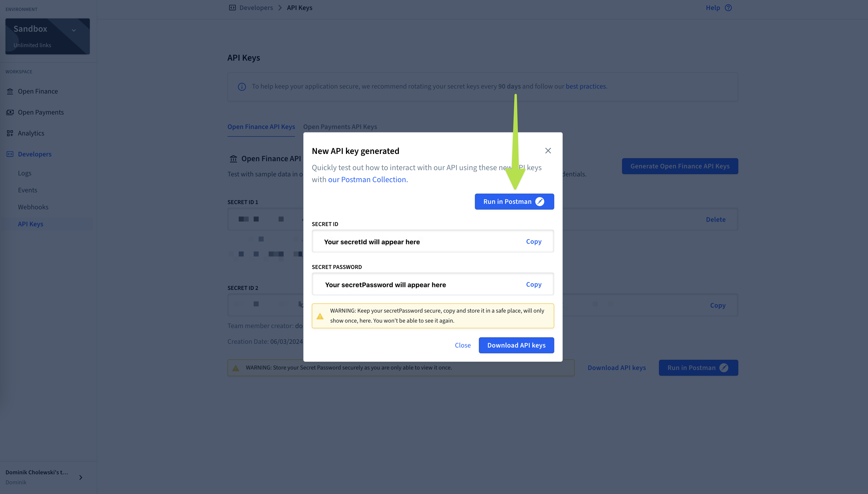Click the API Keys breadcrumb text
Image resolution: width=868 pixels, height=494 pixels.
pos(300,7)
